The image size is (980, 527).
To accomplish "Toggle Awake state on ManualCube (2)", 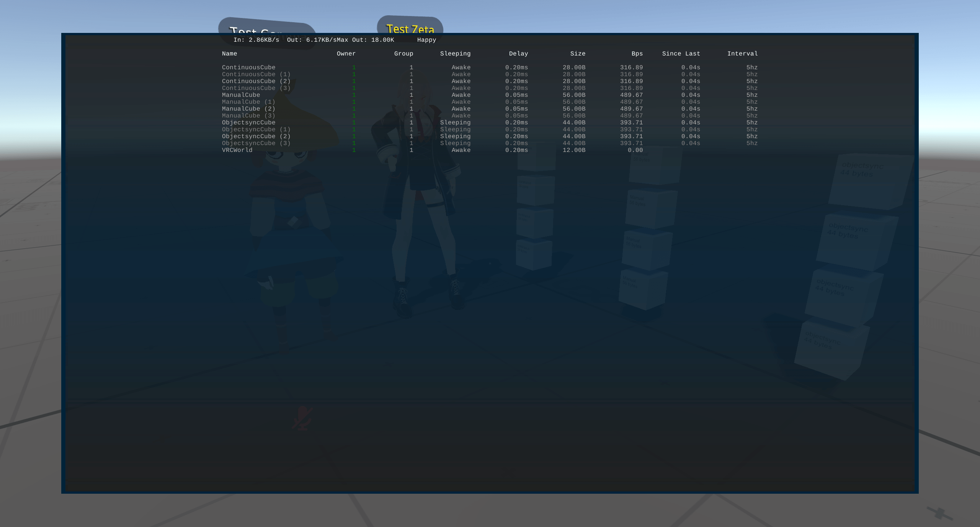I will [461, 109].
